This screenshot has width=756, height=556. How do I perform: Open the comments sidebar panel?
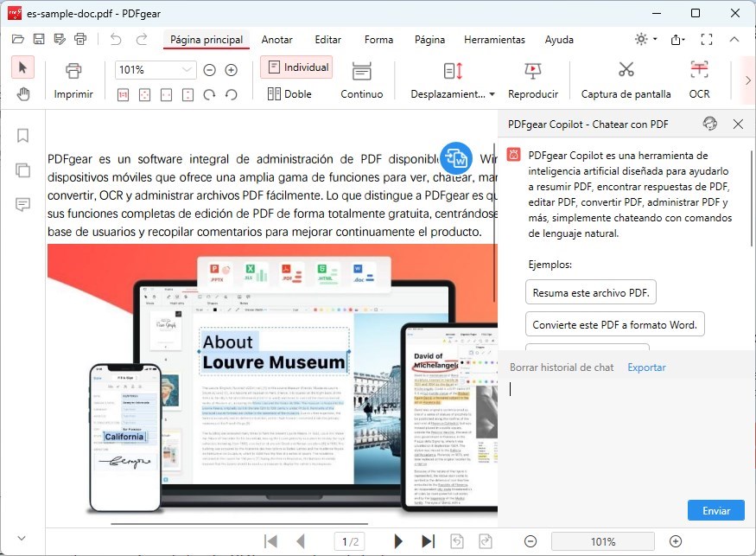tap(23, 204)
